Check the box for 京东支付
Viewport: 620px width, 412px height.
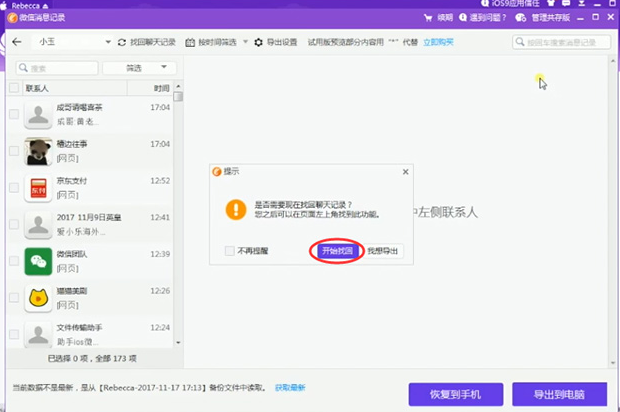tap(14, 187)
